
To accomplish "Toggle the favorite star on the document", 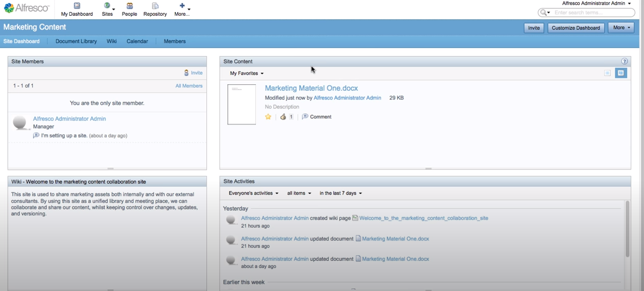I will 268,117.
